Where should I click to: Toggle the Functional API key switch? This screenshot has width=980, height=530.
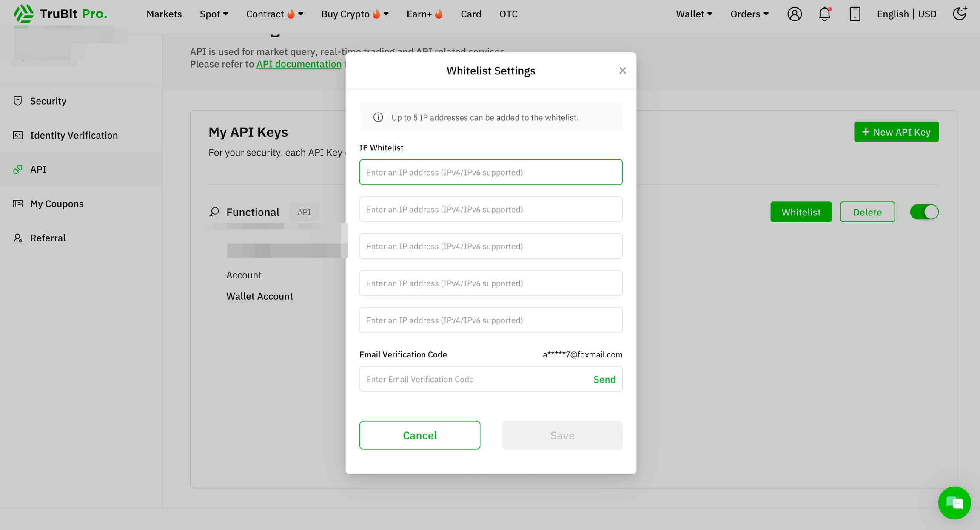(x=924, y=212)
